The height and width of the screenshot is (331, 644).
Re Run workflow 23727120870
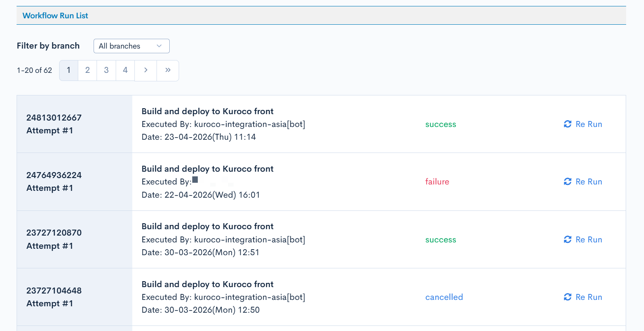[583, 239]
